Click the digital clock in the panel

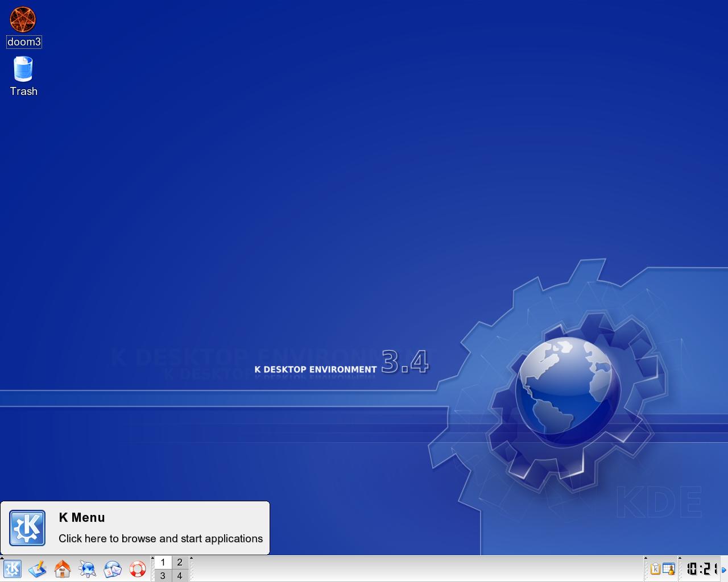click(x=701, y=569)
